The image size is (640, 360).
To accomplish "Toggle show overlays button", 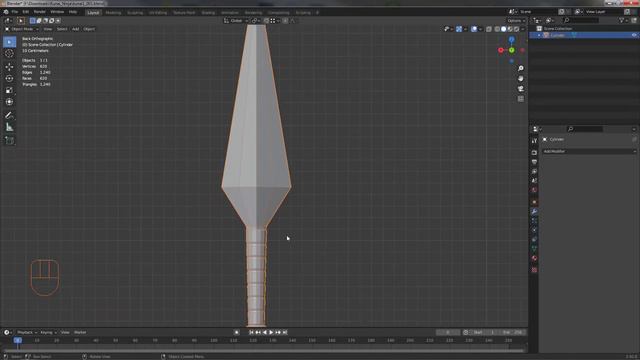I will pyautogui.click(x=474, y=29).
